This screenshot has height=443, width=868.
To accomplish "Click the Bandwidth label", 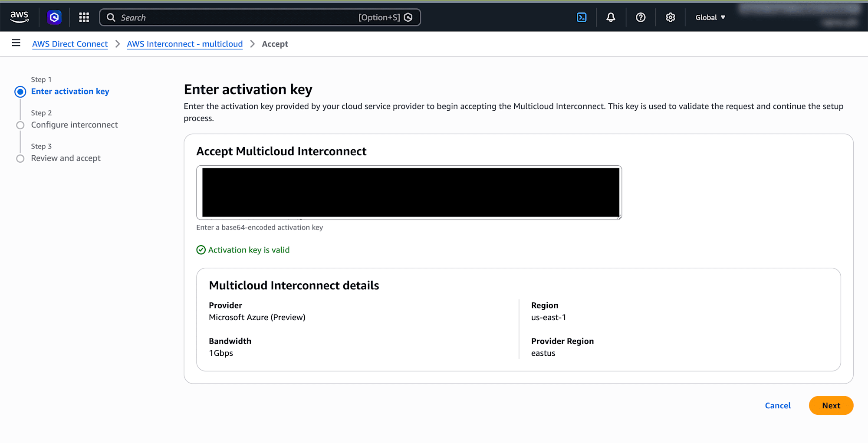I will point(230,341).
